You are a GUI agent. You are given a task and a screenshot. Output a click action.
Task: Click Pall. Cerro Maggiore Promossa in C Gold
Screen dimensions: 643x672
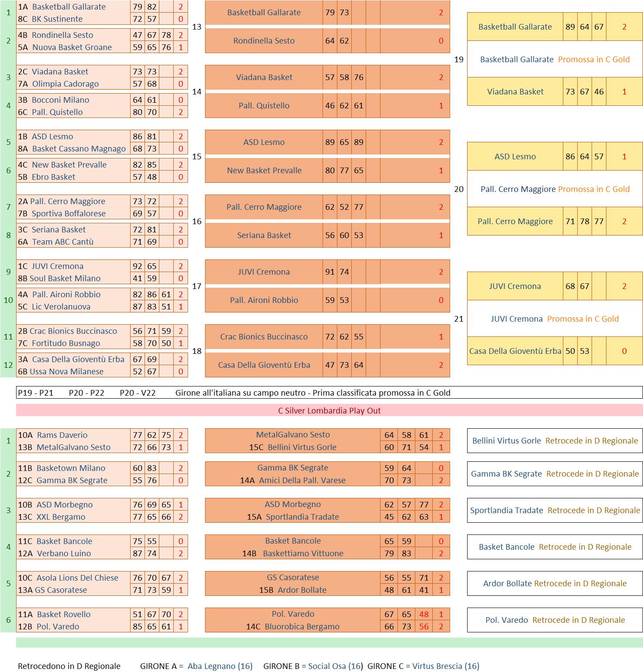pyautogui.click(x=555, y=189)
